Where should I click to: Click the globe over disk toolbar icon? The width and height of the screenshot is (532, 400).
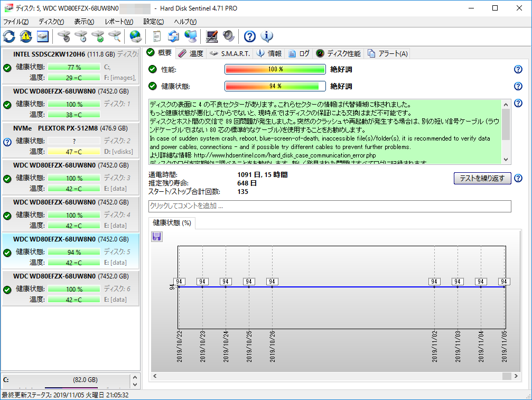(135, 36)
